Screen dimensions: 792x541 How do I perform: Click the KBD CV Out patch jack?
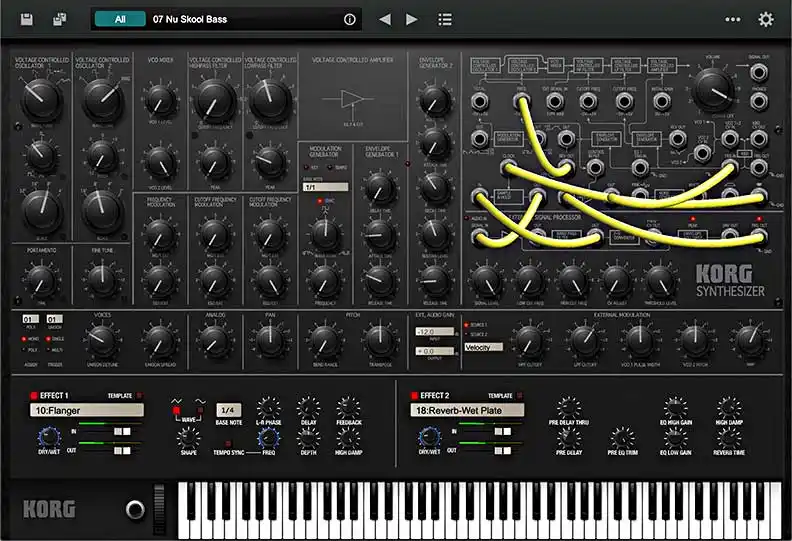759,138
